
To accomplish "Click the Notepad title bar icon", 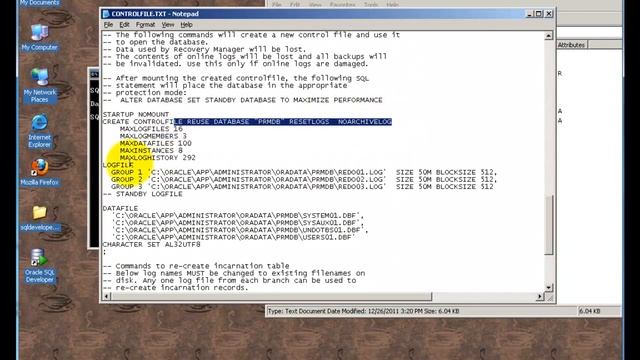I will tap(106, 14).
